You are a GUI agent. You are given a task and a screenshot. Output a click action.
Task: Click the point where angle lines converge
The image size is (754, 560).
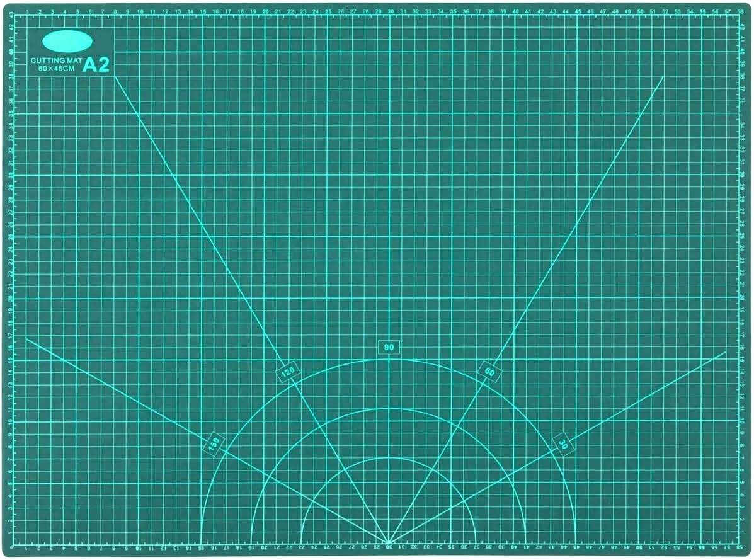tap(389, 542)
